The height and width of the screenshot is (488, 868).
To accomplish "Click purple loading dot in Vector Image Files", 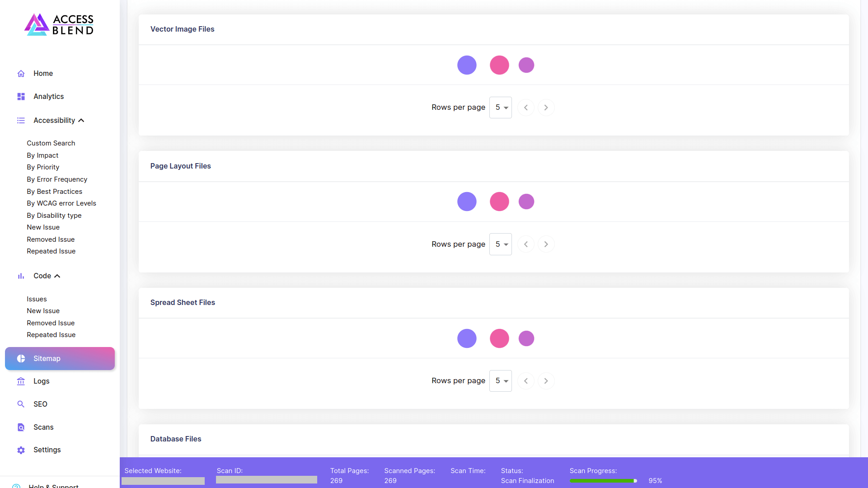I will coord(467,65).
